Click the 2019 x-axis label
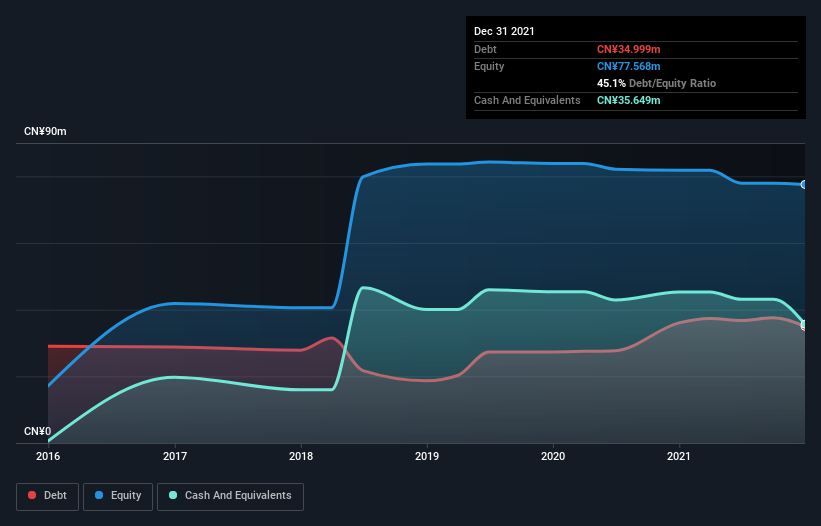The width and height of the screenshot is (821, 526). pyautogui.click(x=427, y=456)
